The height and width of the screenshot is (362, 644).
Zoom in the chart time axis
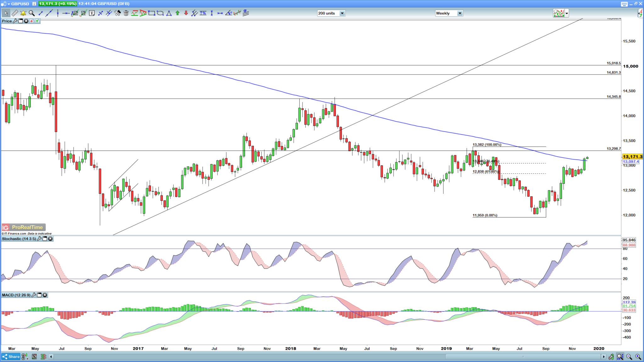638,357
